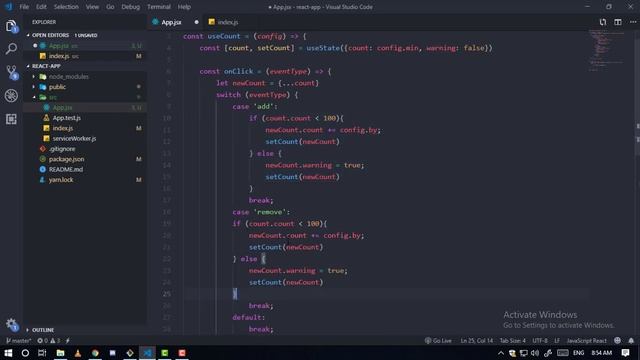Image resolution: width=640 pixels, height=360 pixels.
Task: Change JavaScript React language mode
Action: (x=586, y=340)
